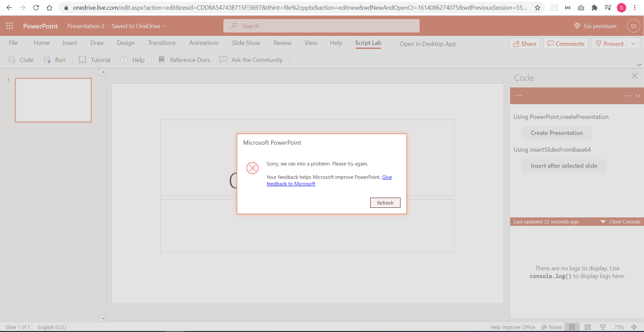Click Insert after selected slide button
The width and height of the screenshot is (644, 332).
click(564, 166)
